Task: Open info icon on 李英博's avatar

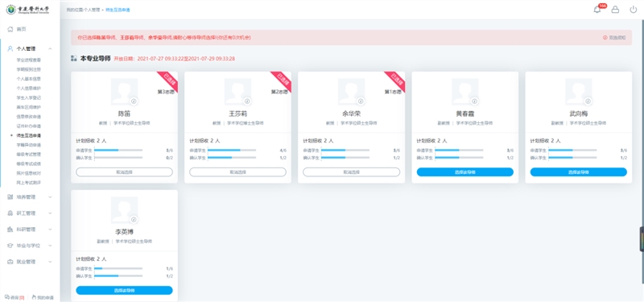Action: point(134,219)
